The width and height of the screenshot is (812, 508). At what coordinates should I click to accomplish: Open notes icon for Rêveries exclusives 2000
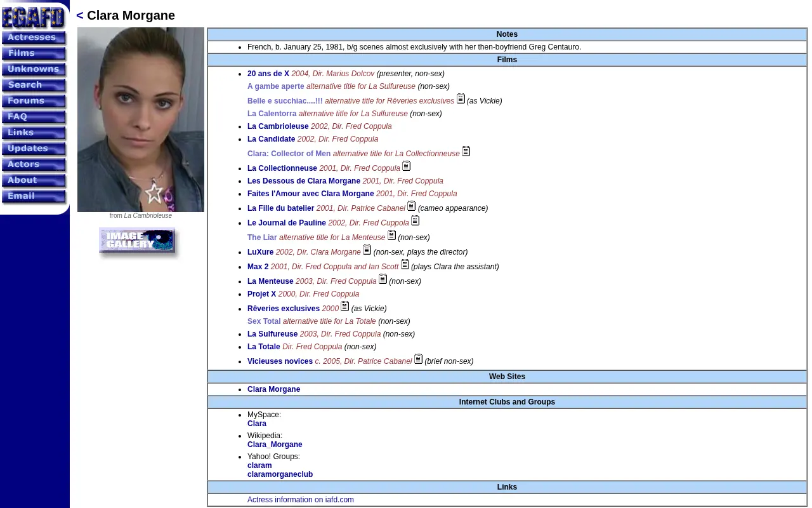344,307
